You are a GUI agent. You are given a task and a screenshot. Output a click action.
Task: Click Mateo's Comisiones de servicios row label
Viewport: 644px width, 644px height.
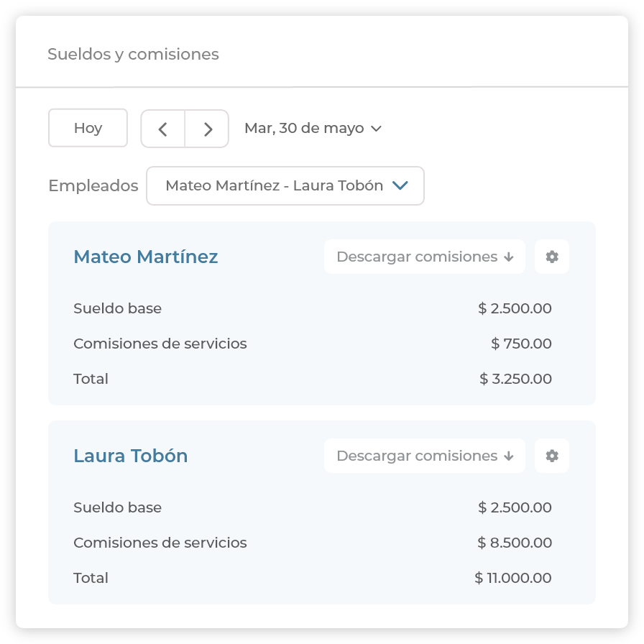point(160,344)
